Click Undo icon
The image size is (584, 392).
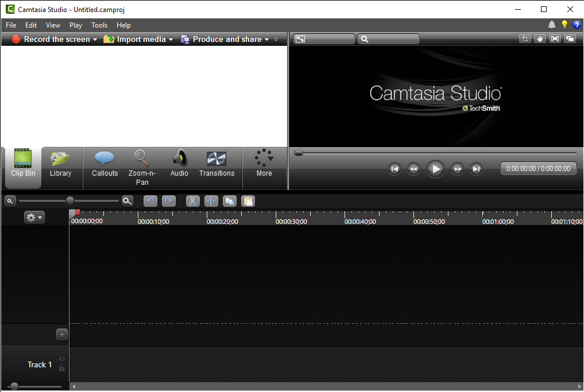tap(150, 201)
